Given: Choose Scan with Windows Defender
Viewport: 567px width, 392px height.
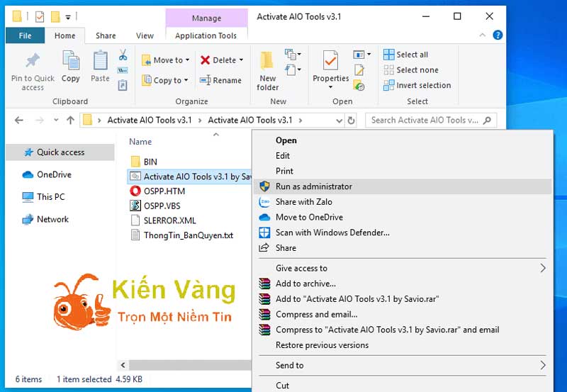Looking at the screenshot, I should [x=402, y=233].
